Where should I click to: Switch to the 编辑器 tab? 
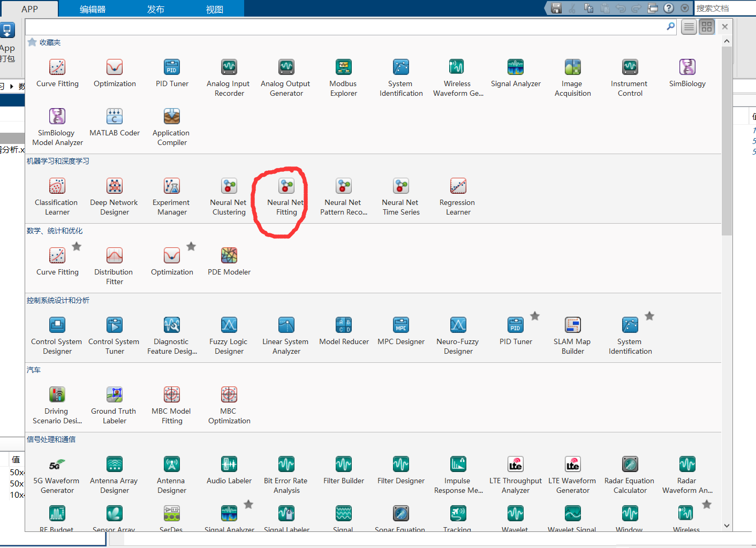[x=93, y=9]
